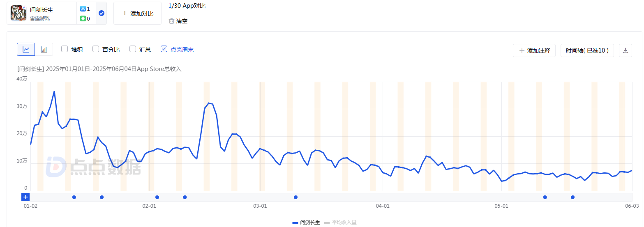Viewport: 644px width, 227px height.
Task: Select the first timeline marker dot in January
Action: tap(74, 197)
